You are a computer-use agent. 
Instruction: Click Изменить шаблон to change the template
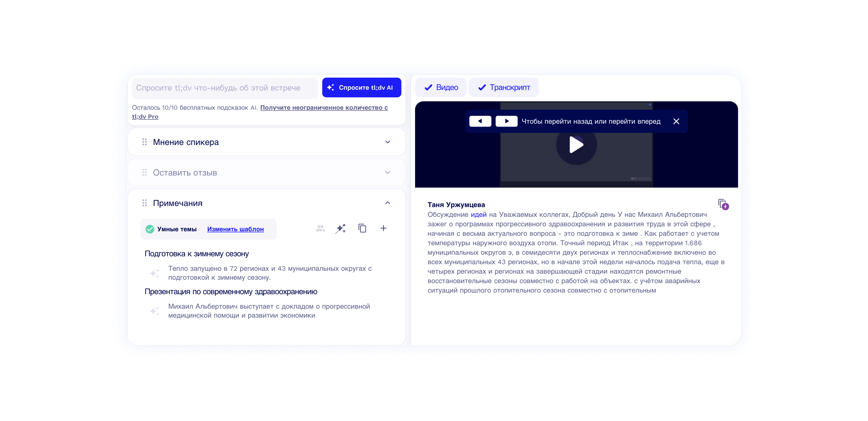coord(236,229)
